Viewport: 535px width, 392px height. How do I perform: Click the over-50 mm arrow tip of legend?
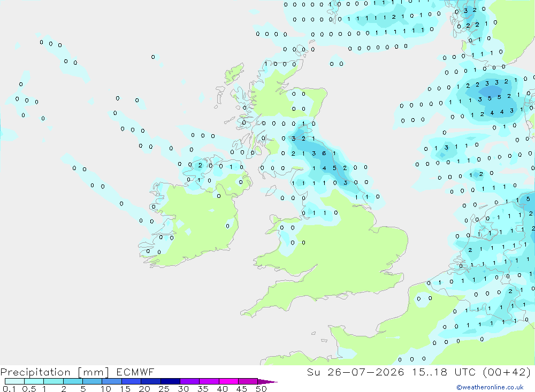coord(267,382)
